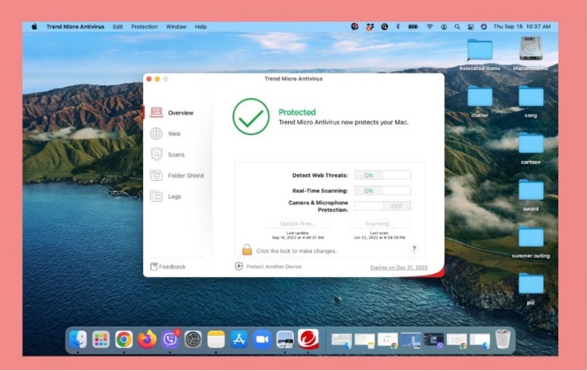Open the Help menu
Viewport: 588px width, 371px height.
click(200, 27)
